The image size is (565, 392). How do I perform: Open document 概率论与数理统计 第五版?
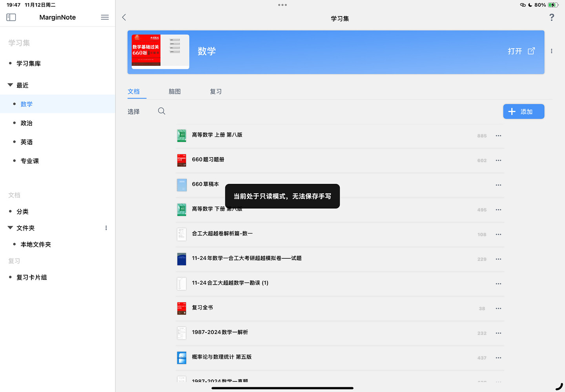click(x=222, y=357)
